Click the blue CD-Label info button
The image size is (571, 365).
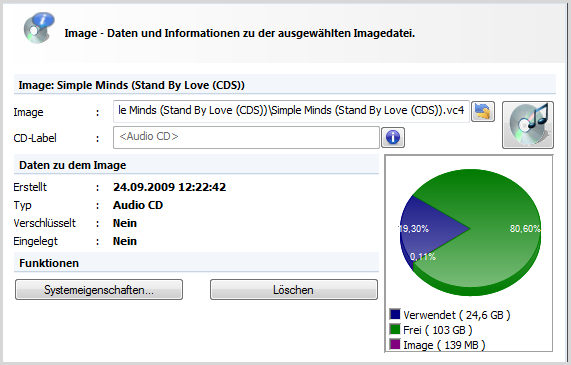(393, 137)
